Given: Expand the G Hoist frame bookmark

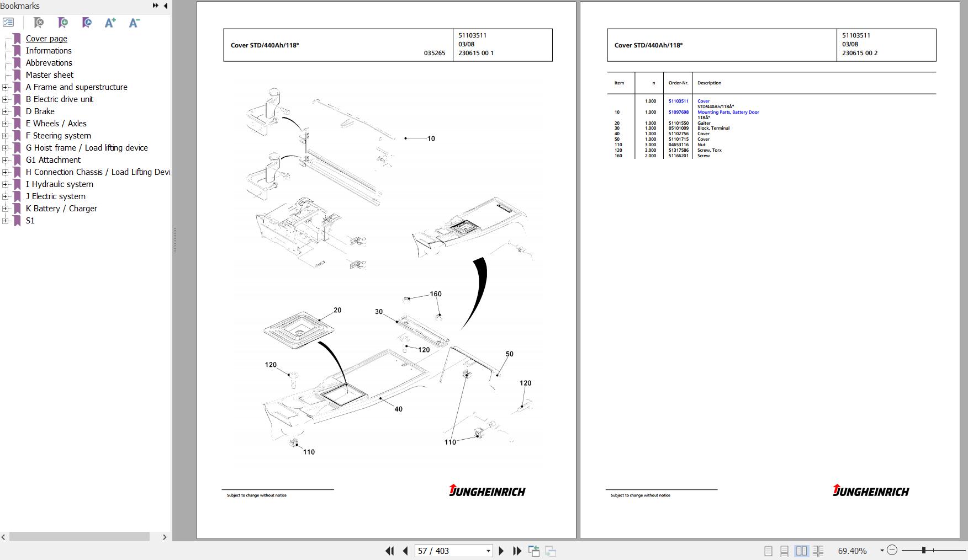Looking at the screenshot, I should pos(5,148).
